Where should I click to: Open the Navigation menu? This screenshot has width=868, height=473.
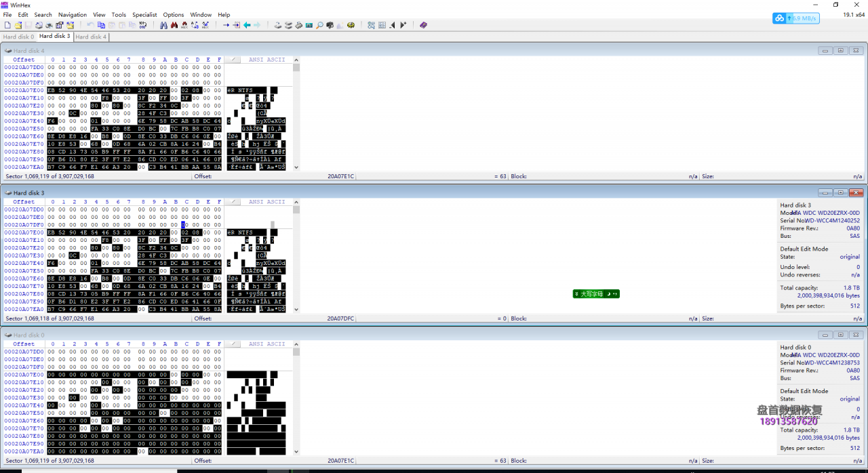pyautogui.click(x=73, y=14)
